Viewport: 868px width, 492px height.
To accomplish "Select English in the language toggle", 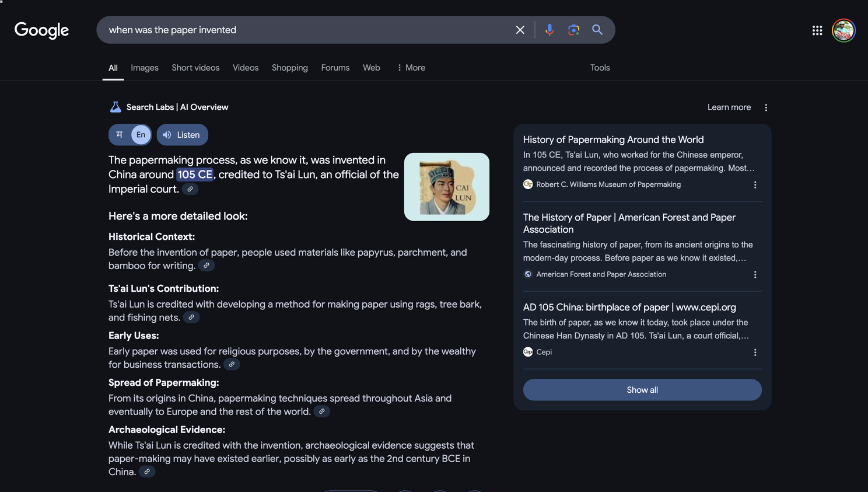I will pos(141,135).
